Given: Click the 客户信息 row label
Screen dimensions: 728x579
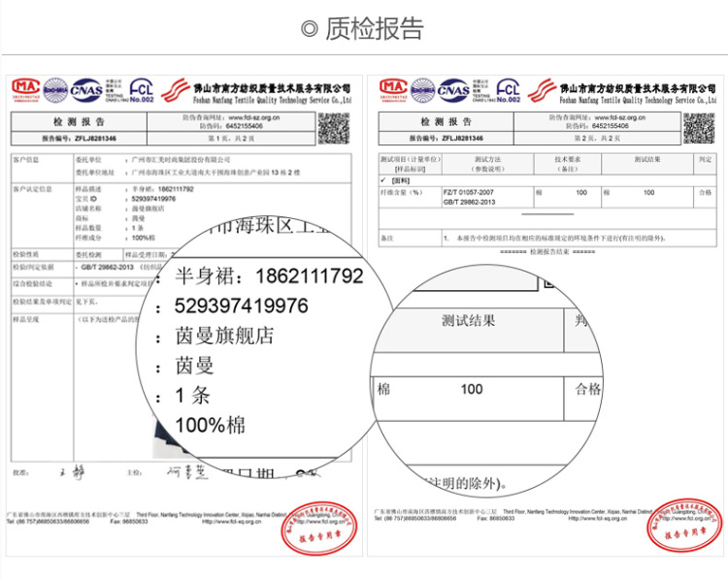Looking at the screenshot, I should tap(26, 160).
